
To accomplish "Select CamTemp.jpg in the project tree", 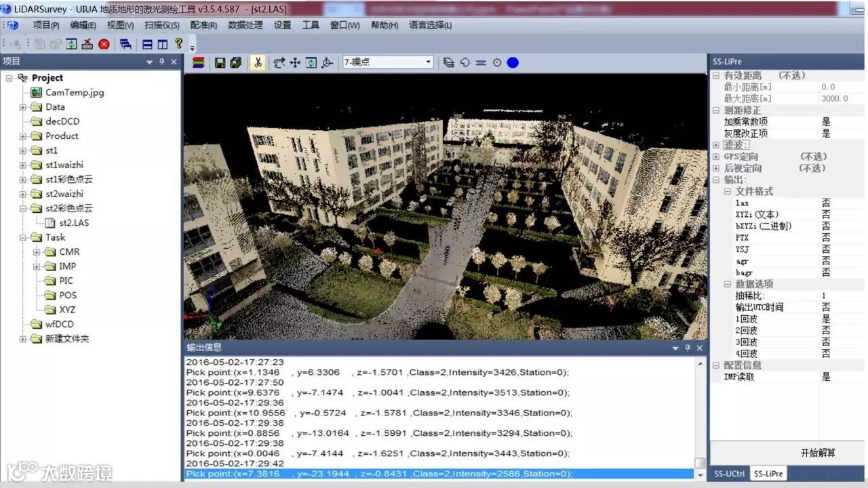I will pos(75,92).
